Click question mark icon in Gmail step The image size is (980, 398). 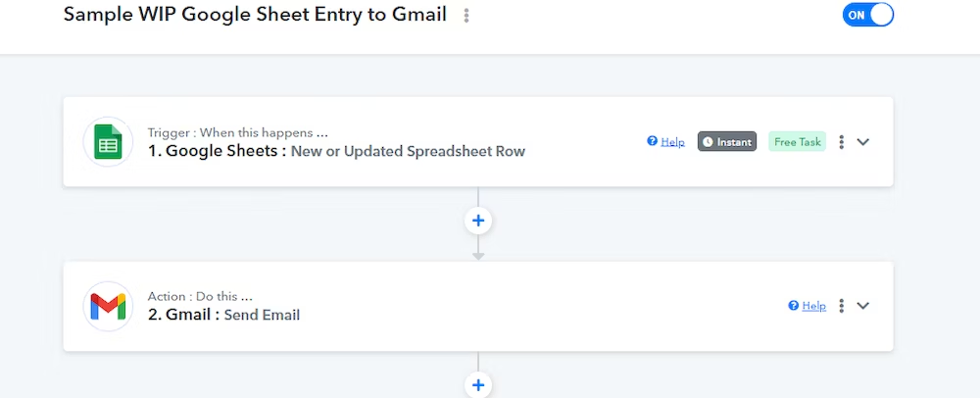click(794, 306)
